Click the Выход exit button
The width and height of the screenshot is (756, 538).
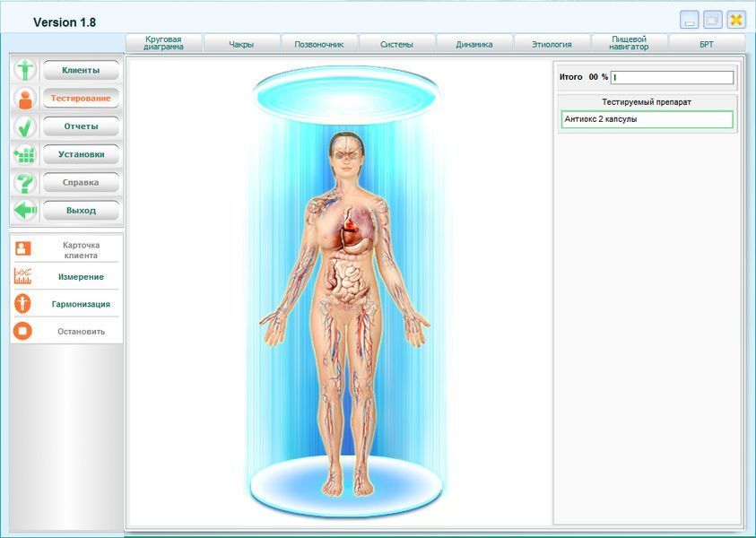tap(81, 210)
